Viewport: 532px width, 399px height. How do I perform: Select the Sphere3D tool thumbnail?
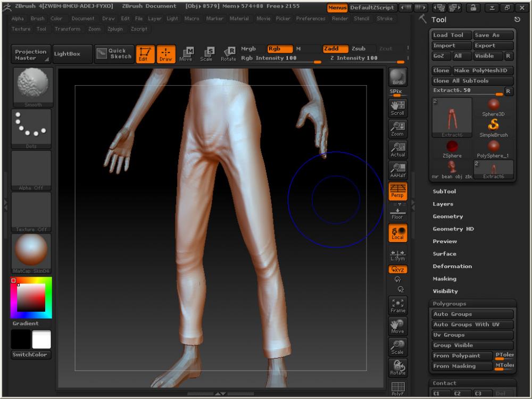(493, 106)
